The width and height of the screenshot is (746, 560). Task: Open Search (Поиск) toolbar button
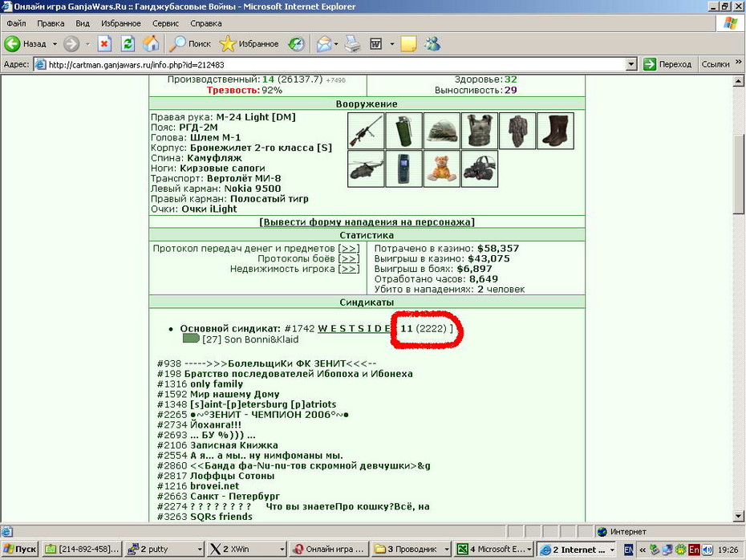tap(190, 44)
